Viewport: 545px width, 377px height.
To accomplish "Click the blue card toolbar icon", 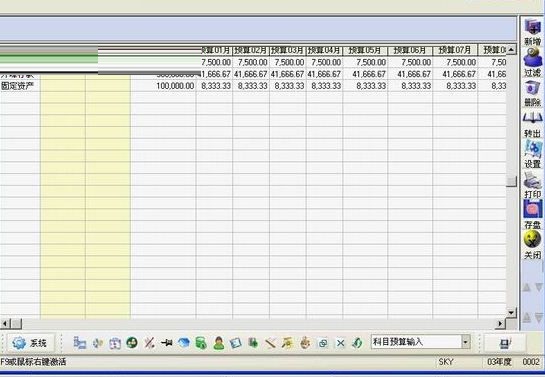I will click(x=236, y=343).
